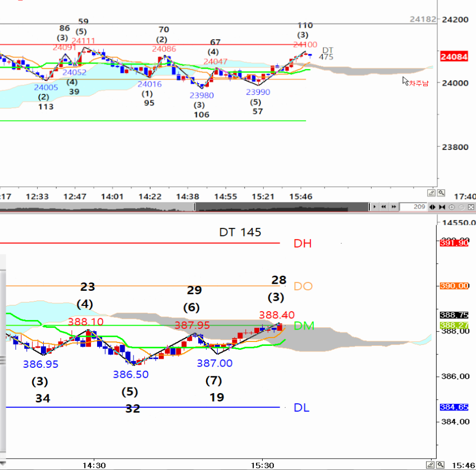Click the 14:30 time axis marker
476x470 pixels.
93,466
